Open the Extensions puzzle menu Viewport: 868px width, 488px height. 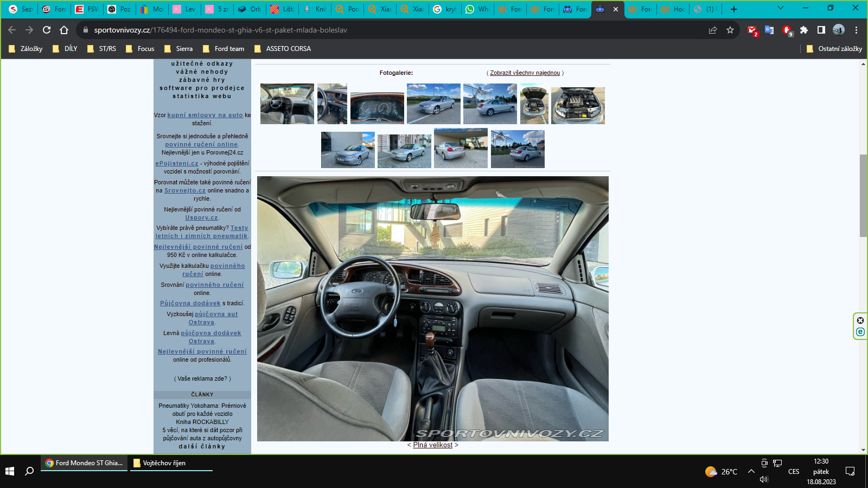(x=804, y=30)
